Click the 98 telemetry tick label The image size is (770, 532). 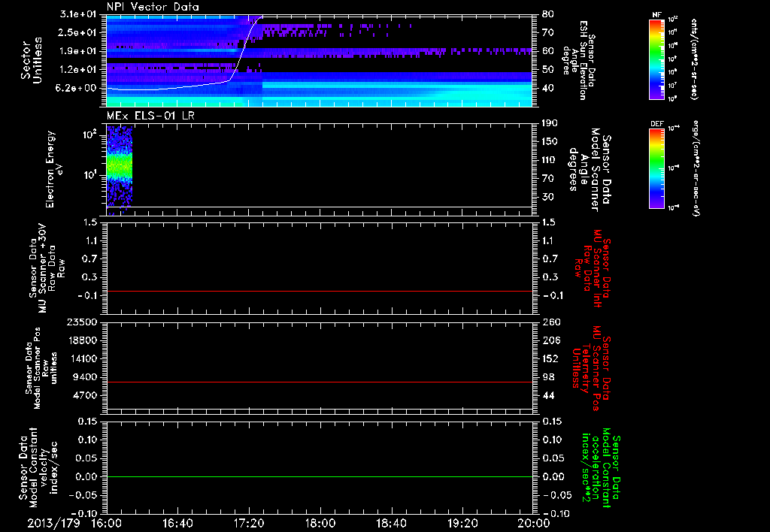click(548, 377)
